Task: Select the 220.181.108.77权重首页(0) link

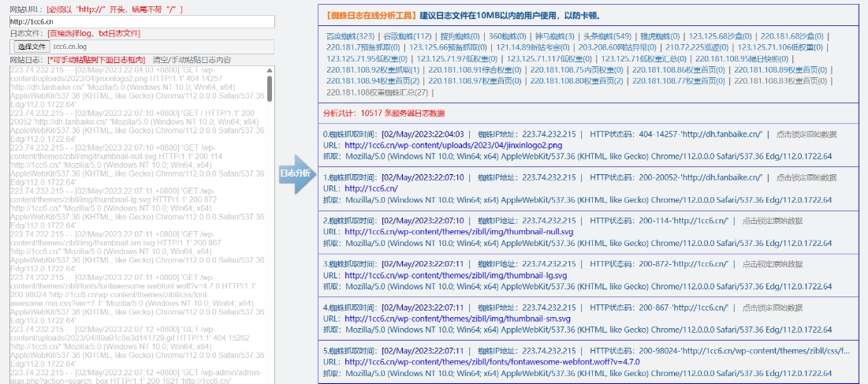Action: [x=679, y=80]
